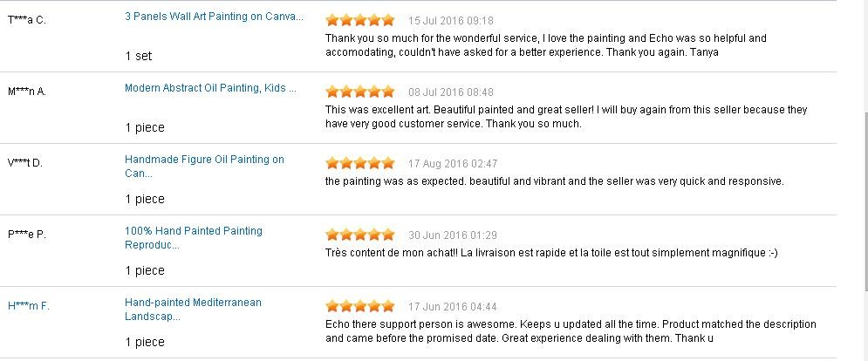Viewport: 868px width, 361px height.
Task: Click the stars on the 17 Aug 2016 review
Action: (x=359, y=163)
